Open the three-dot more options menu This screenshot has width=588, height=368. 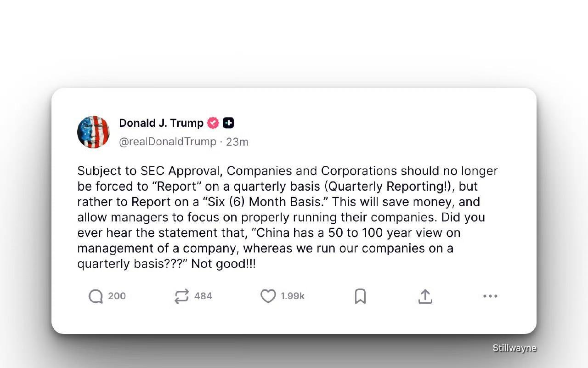[490, 296]
